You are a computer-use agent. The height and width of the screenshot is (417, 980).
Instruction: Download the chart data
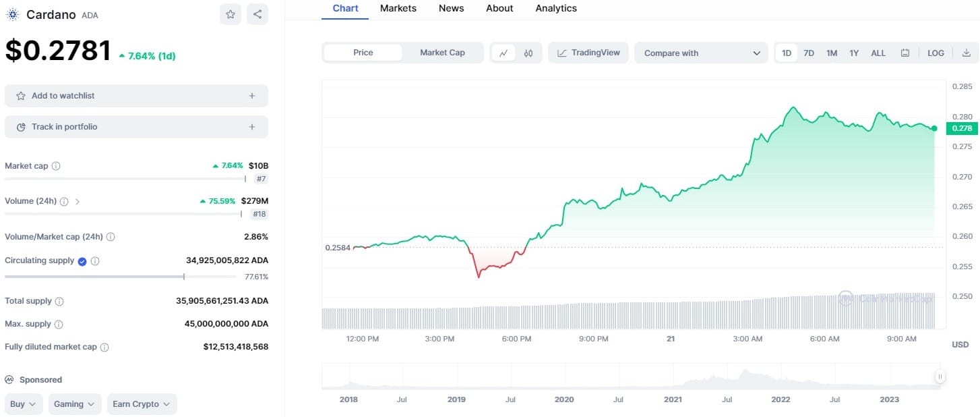(x=967, y=53)
